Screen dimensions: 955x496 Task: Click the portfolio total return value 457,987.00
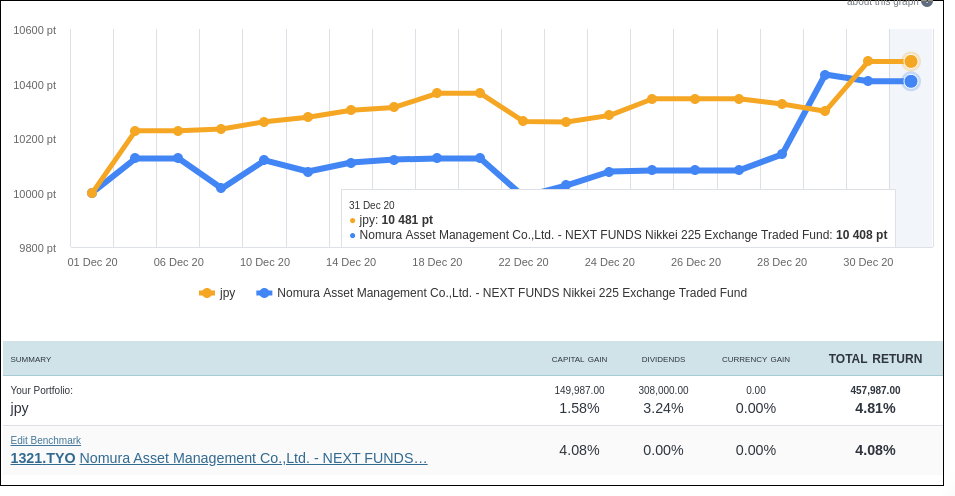[875, 390]
